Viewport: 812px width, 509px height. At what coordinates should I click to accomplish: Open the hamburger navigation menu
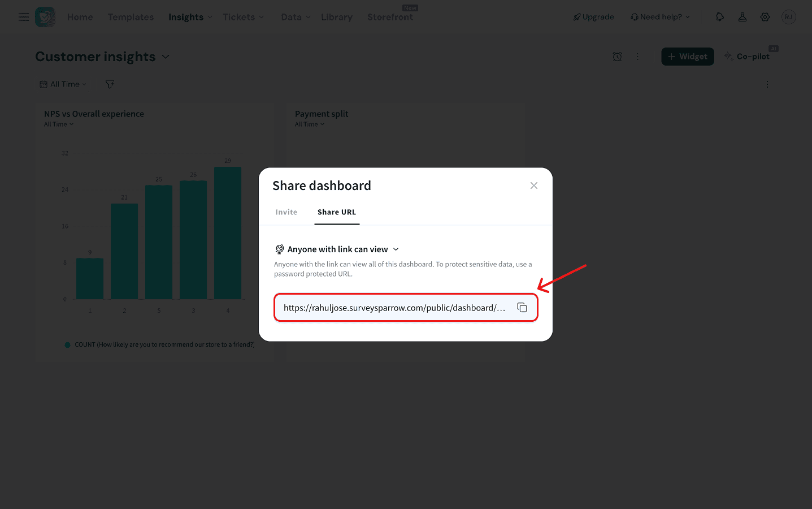[24, 17]
